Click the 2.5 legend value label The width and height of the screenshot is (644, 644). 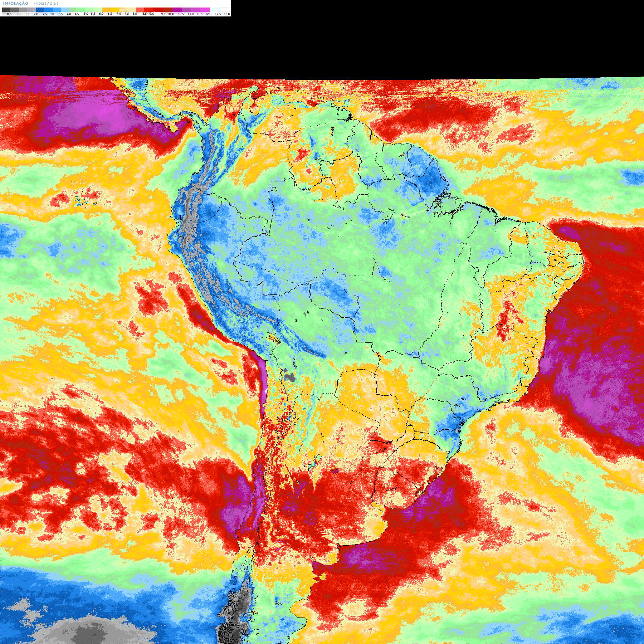coord(45,14)
